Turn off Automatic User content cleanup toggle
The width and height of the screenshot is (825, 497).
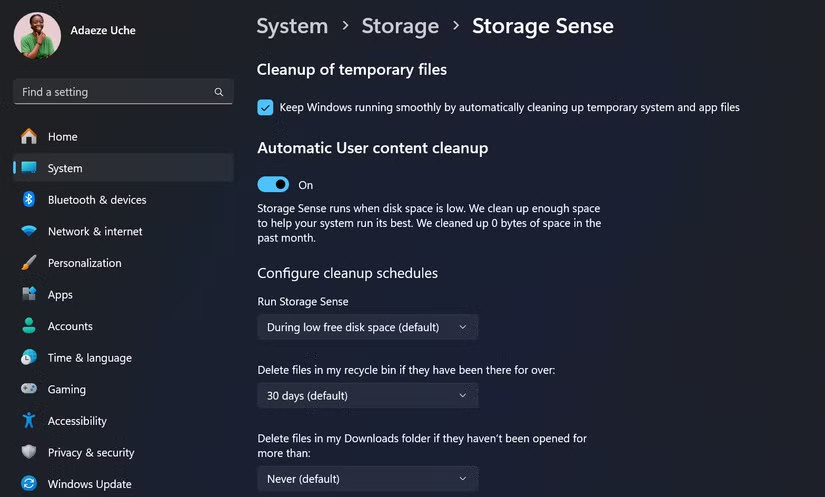click(273, 185)
